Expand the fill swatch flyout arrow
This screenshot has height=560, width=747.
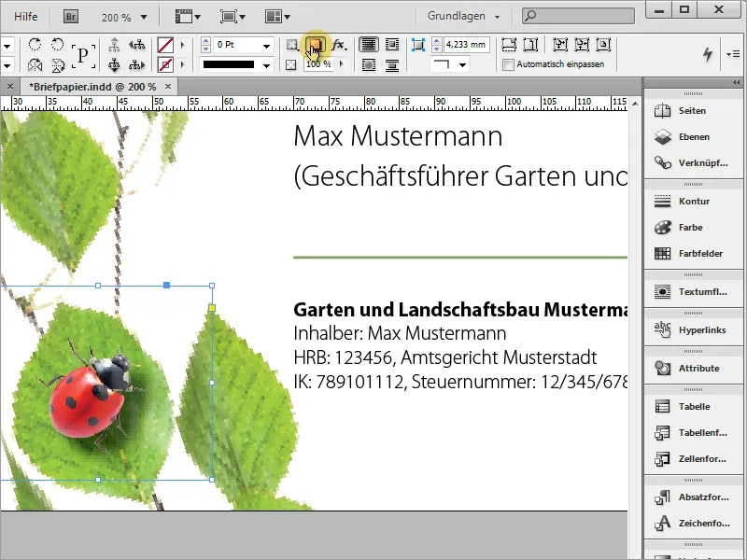click(182, 45)
